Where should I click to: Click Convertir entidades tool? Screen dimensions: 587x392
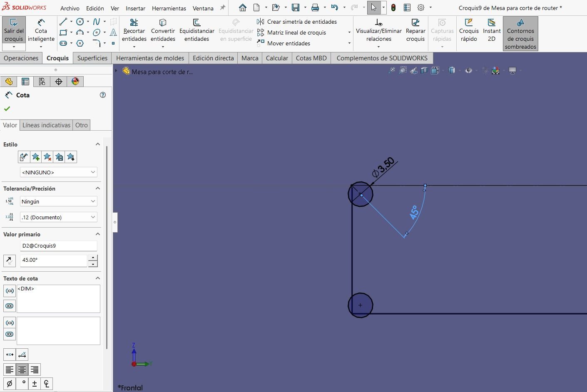(163, 30)
